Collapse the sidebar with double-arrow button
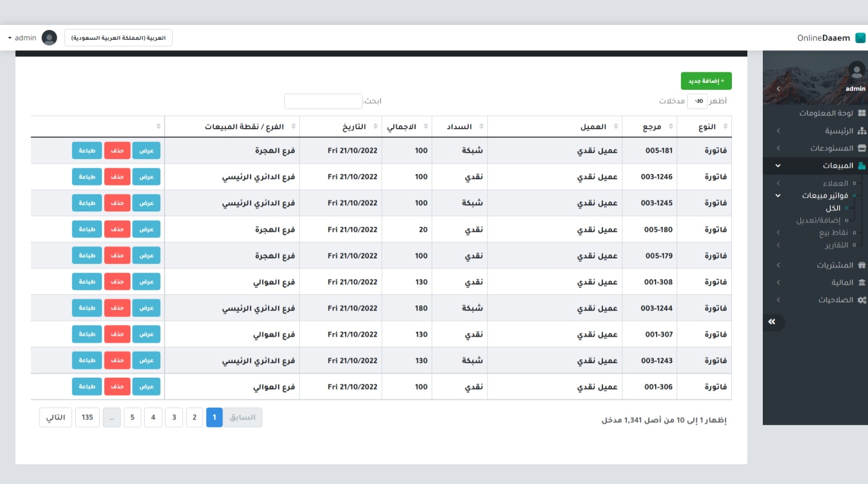868x484 pixels. click(772, 322)
